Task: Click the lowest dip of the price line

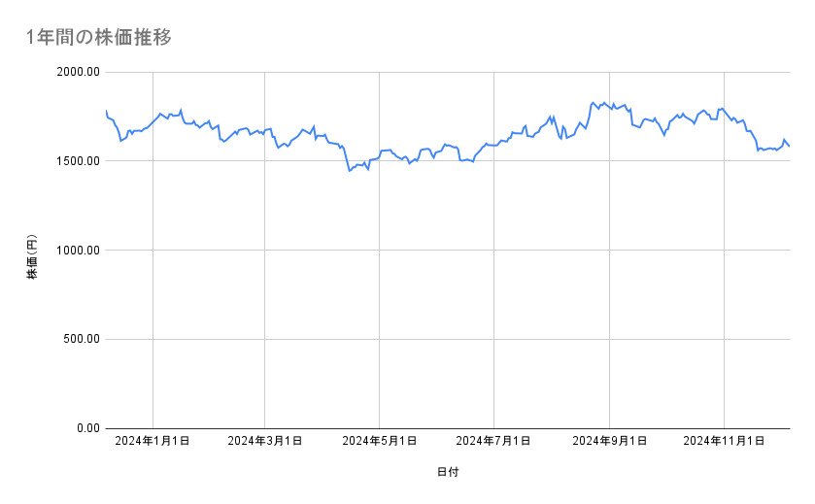Action: point(350,171)
